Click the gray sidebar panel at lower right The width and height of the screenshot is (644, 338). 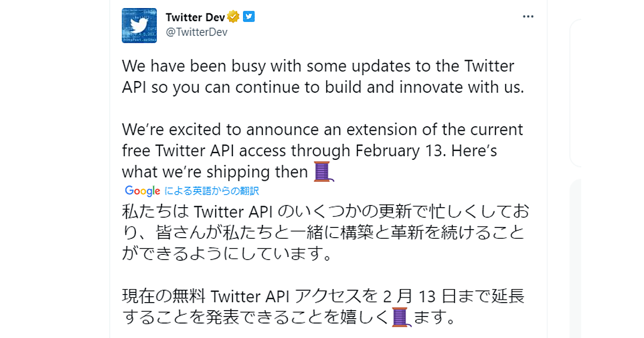(x=606, y=258)
